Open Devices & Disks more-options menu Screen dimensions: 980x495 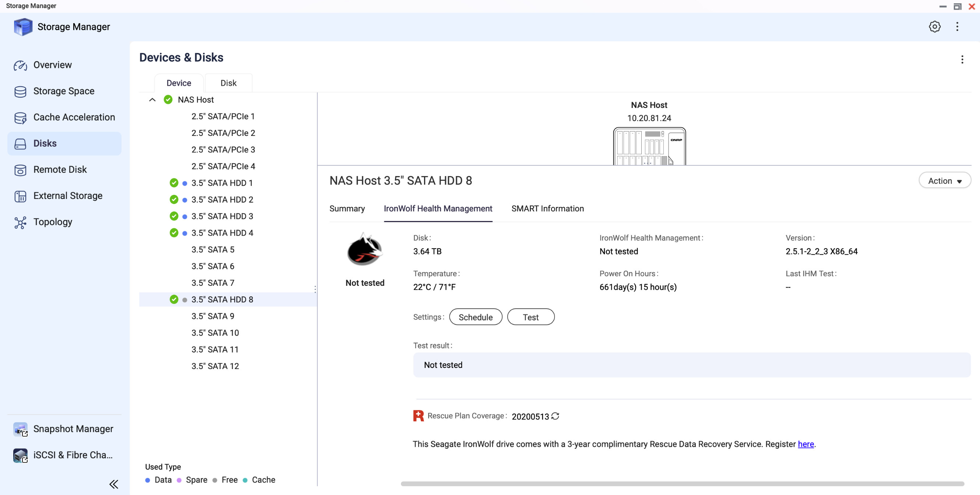(962, 59)
